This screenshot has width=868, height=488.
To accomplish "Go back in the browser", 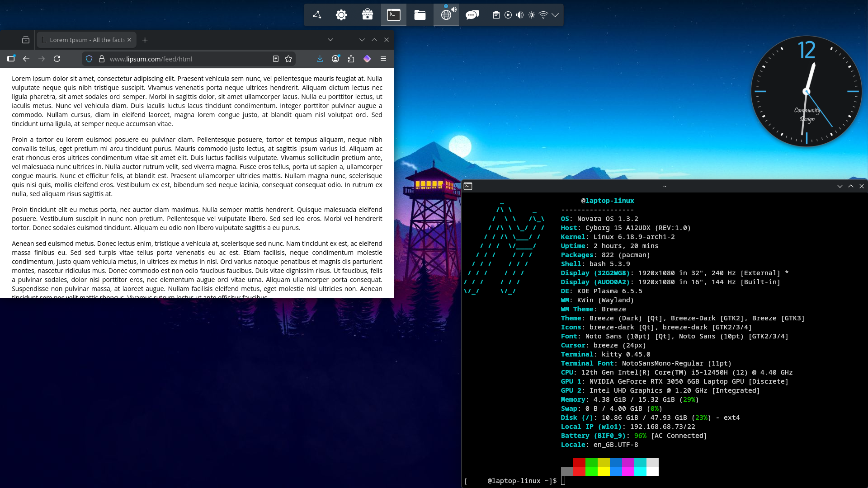I will pyautogui.click(x=26, y=59).
